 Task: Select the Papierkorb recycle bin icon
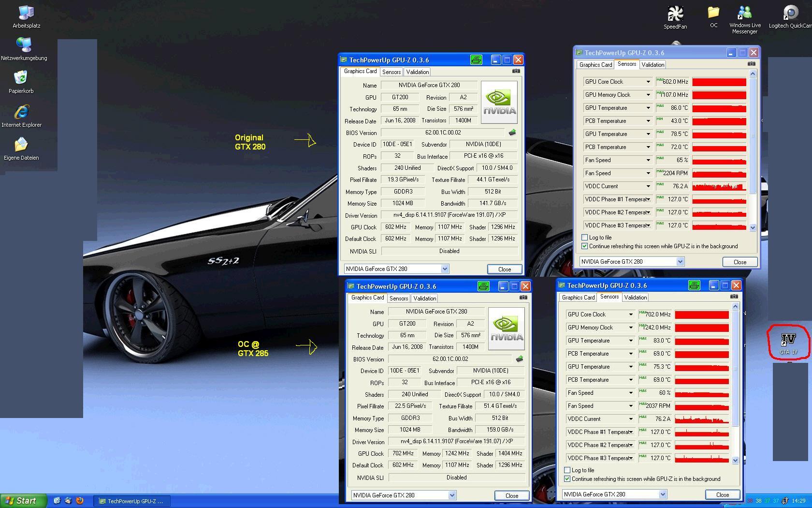[21, 82]
